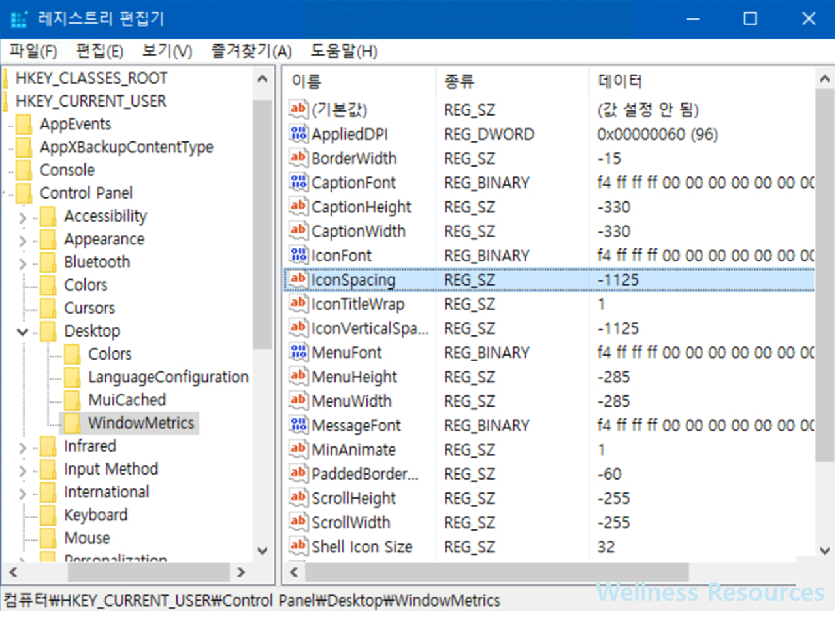The height and width of the screenshot is (621, 840).
Task: Click the folder icon of Desktop key
Action: pos(48,331)
